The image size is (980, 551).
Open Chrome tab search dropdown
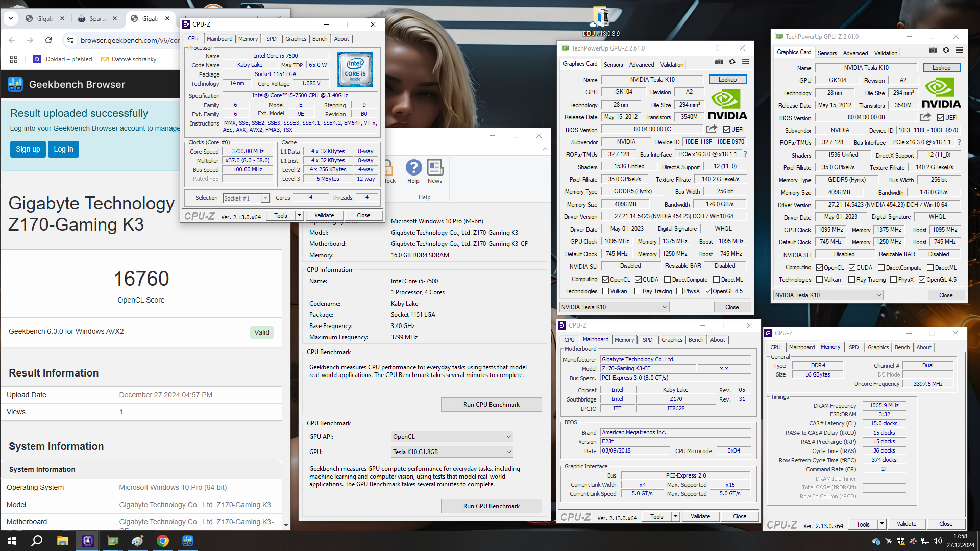[11, 18]
